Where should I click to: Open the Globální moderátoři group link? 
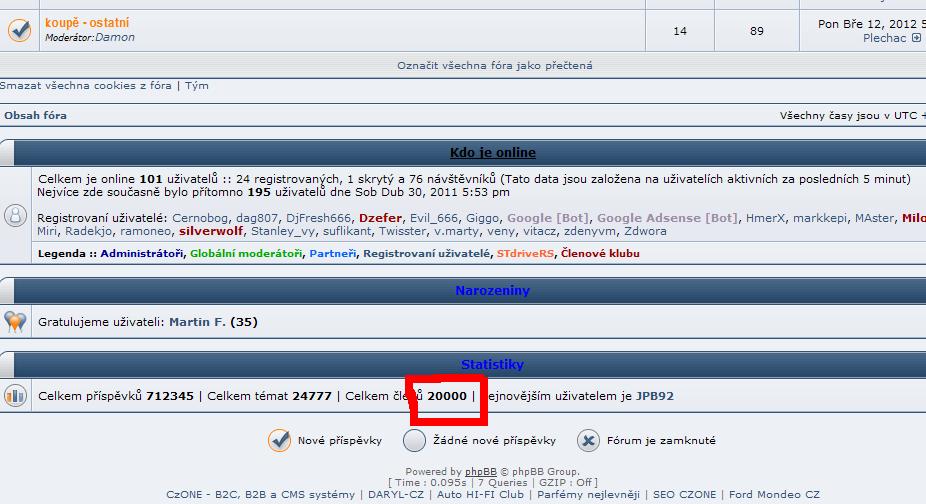[x=246, y=254]
